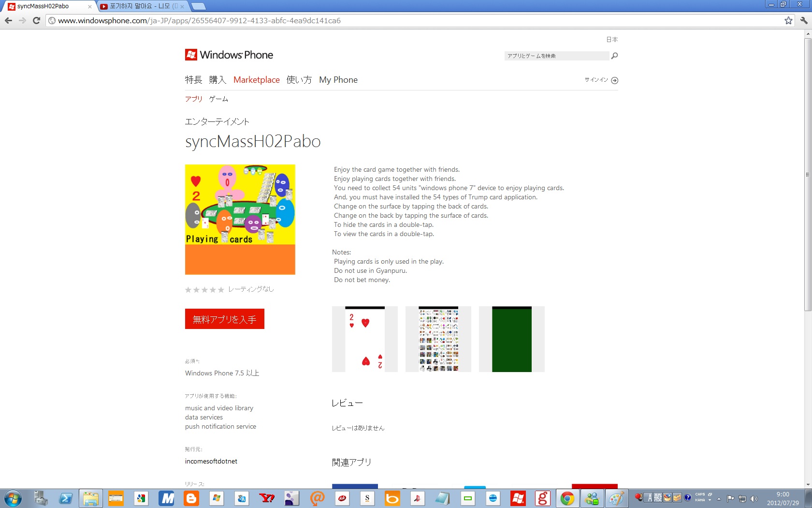812x508 pixels.
Task: Open the Ask.com taskbar shortcut
Action: tap(342, 498)
